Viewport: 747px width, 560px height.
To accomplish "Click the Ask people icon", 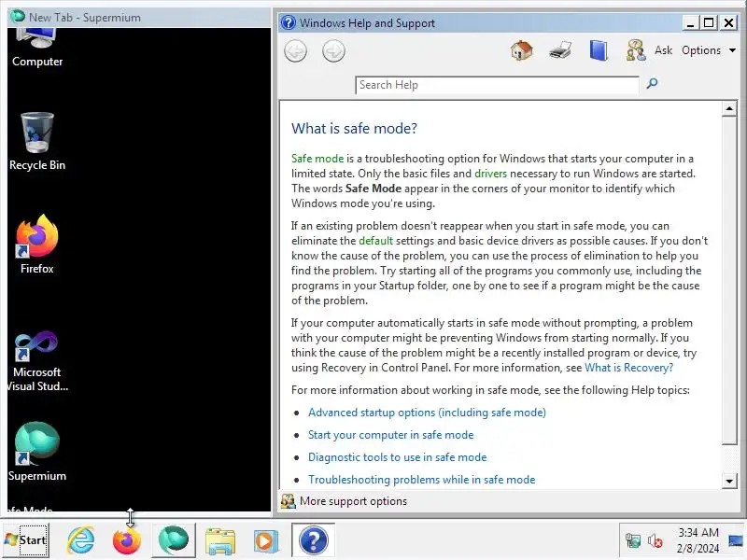I will (x=636, y=50).
